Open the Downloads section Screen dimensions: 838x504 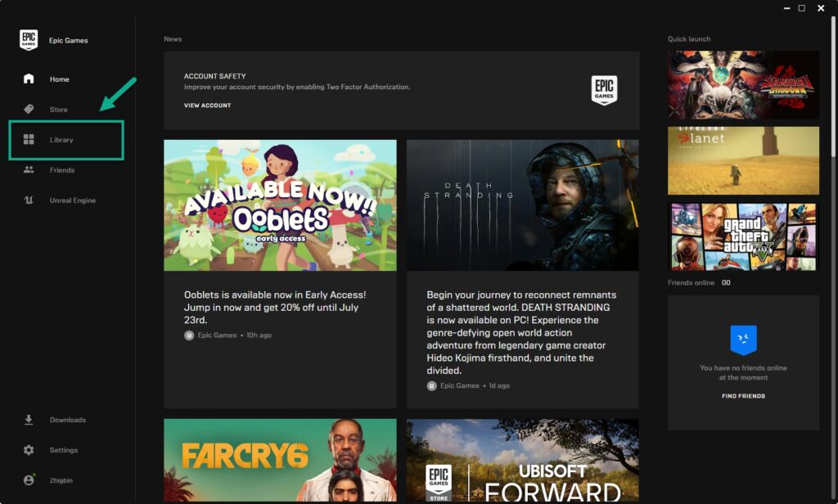(68, 420)
